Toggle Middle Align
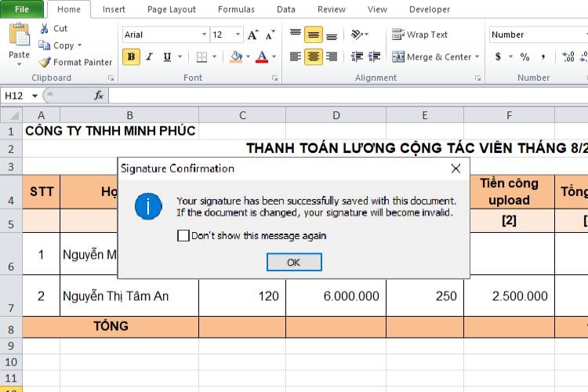588x392 pixels. 313,34
